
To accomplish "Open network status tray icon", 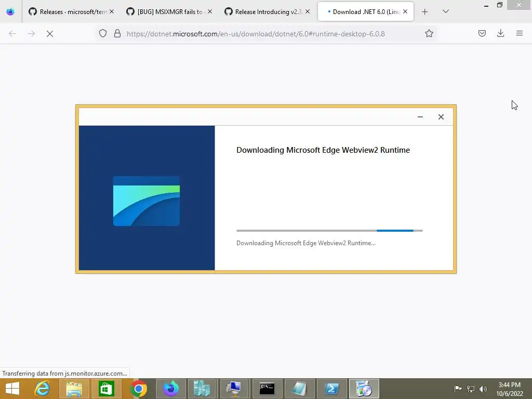I will tap(471, 389).
